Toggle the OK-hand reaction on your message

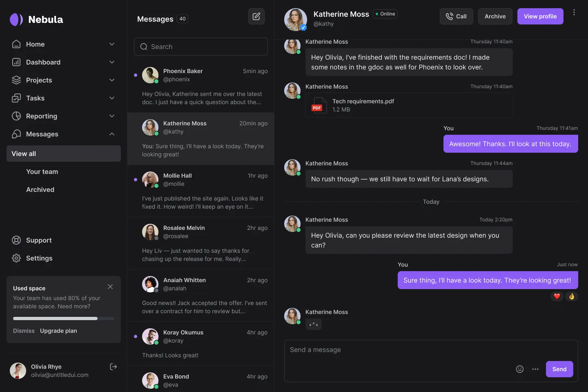coord(572,296)
